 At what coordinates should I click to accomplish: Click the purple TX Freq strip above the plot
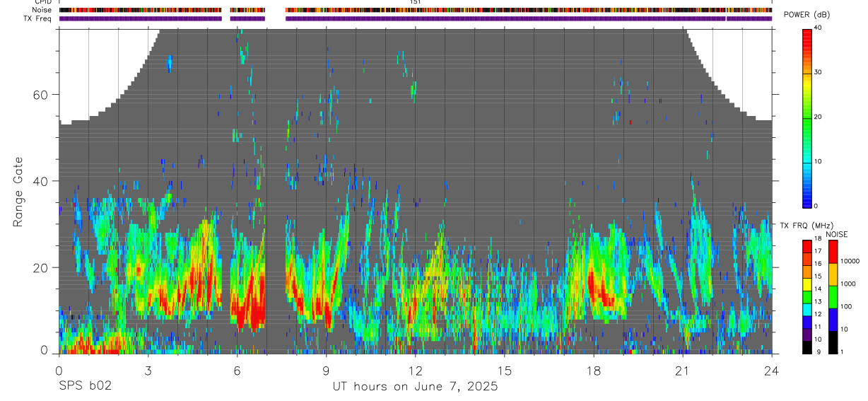pyautogui.click(x=416, y=18)
